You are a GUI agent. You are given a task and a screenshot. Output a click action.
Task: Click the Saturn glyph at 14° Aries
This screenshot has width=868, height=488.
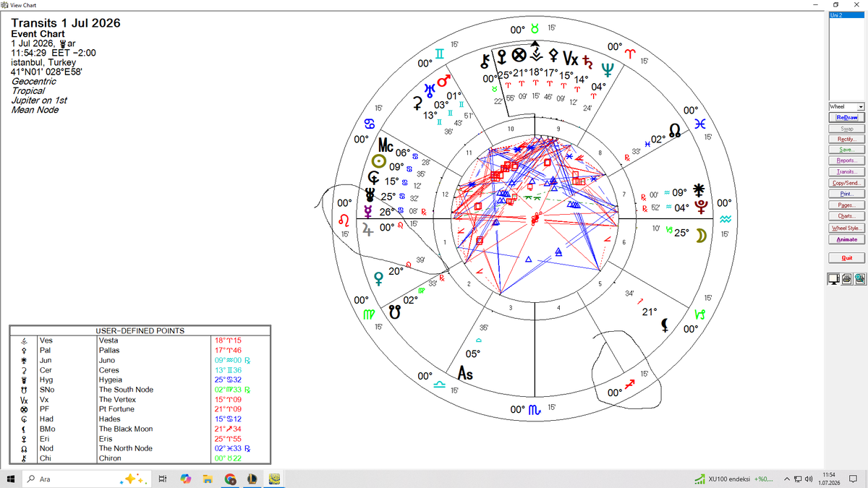pyautogui.click(x=587, y=61)
